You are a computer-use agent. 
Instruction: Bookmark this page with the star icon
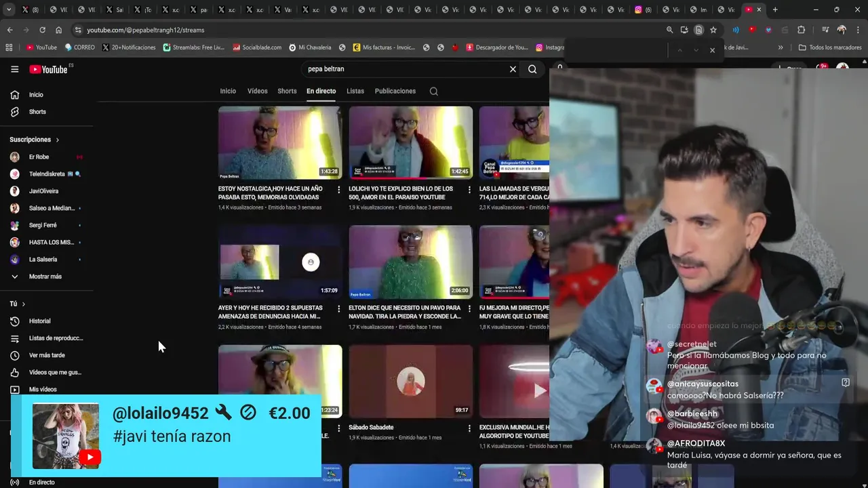click(x=713, y=30)
